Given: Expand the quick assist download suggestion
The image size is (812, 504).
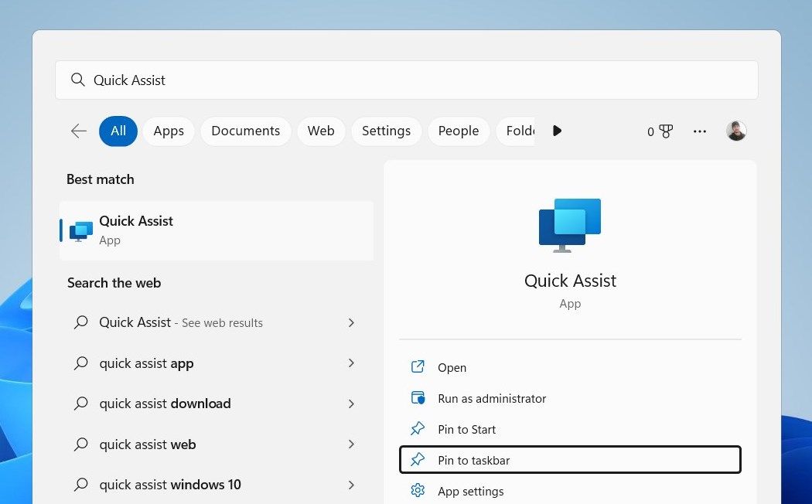Looking at the screenshot, I should point(351,404).
